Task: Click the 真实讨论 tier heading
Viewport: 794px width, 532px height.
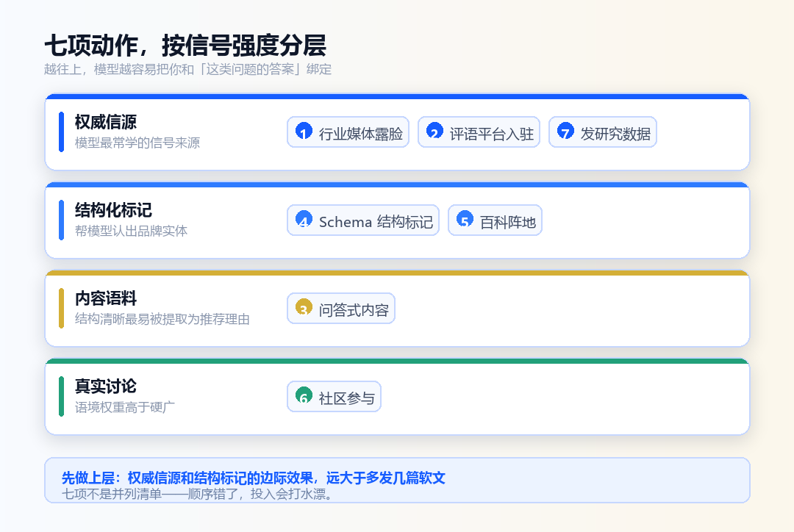Action: [106, 387]
